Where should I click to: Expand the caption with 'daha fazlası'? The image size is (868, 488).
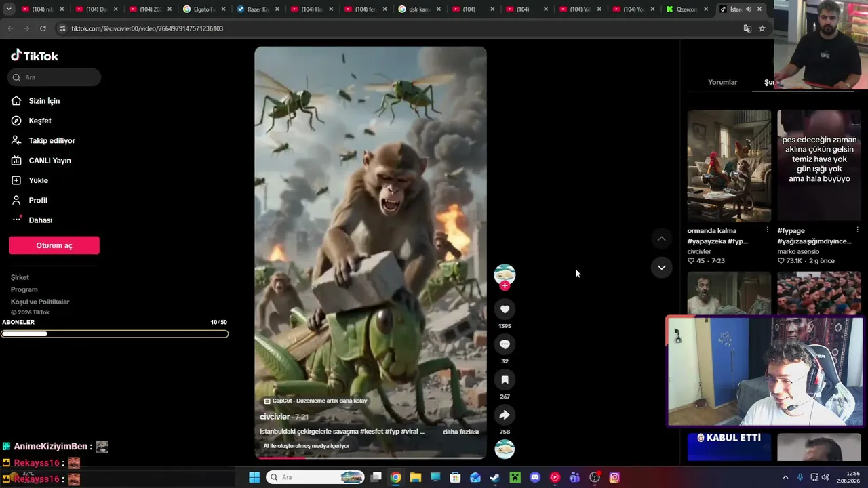point(460,432)
